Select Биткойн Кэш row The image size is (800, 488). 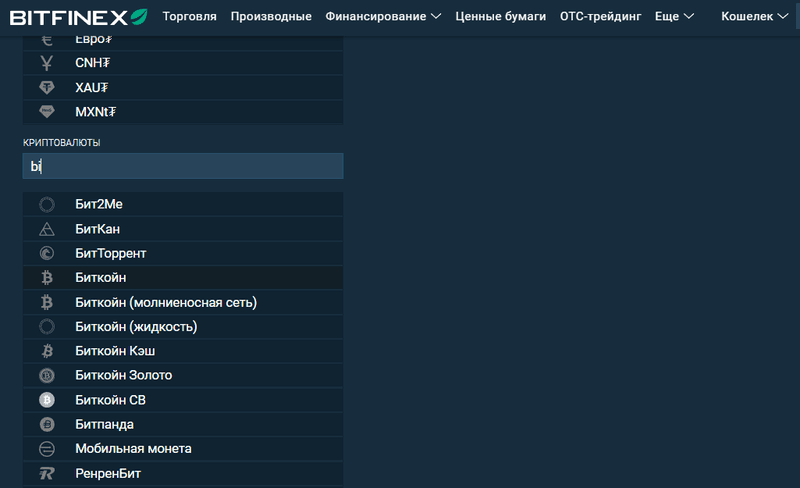point(183,351)
